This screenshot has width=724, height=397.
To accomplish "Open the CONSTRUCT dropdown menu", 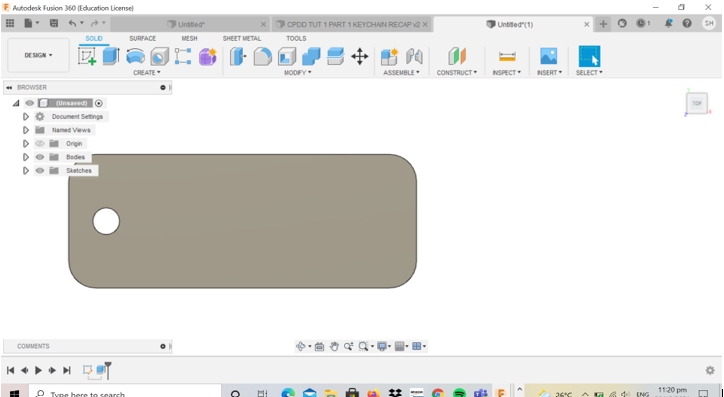I will 457,72.
